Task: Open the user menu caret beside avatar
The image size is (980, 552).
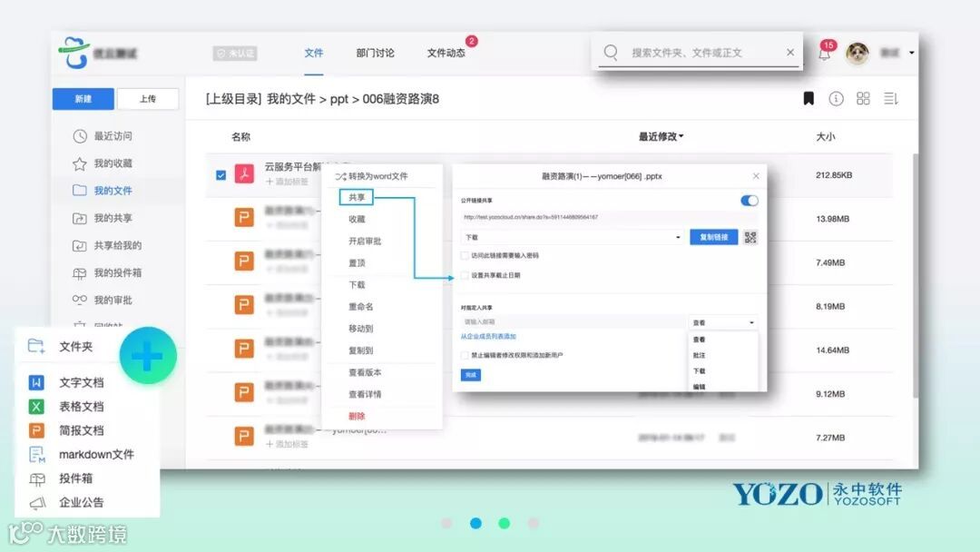Action: pyautogui.click(x=911, y=54)
